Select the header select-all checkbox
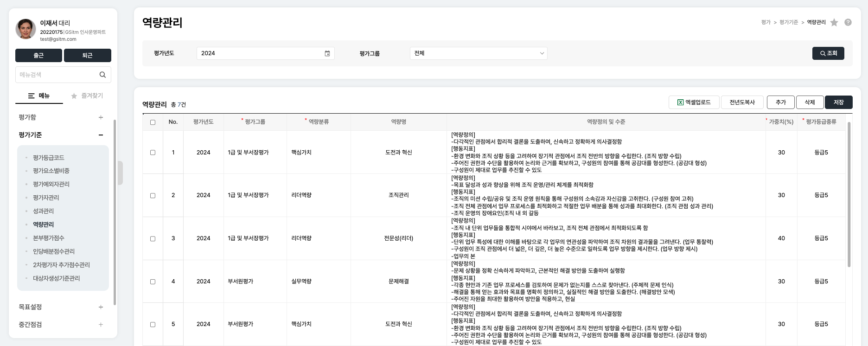868x346 pixels. (x=153, y=122)
